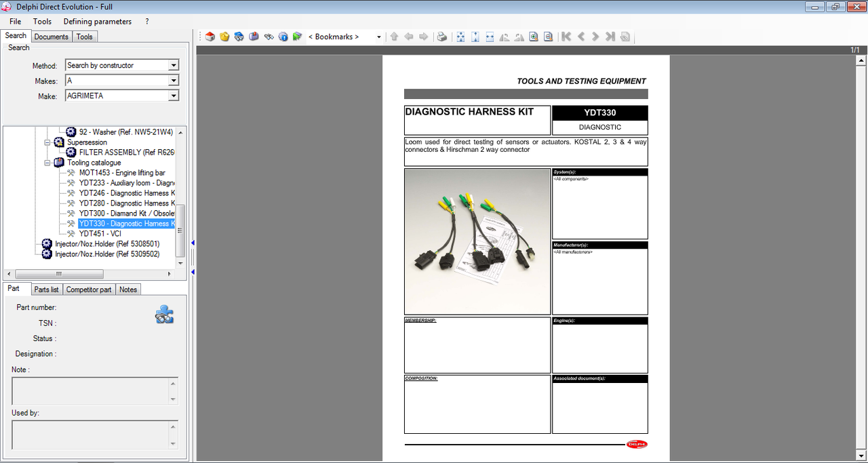Open the Method dropdown arrow

click(x=174, y=65)
